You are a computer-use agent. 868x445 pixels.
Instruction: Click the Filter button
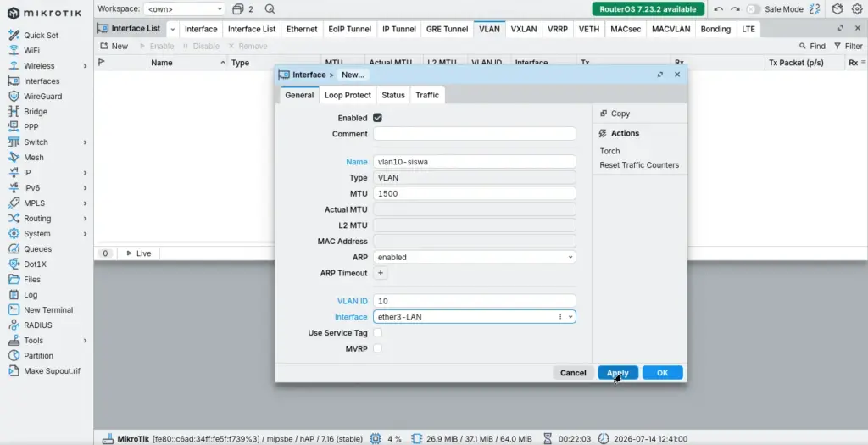[x=848, y=46]
